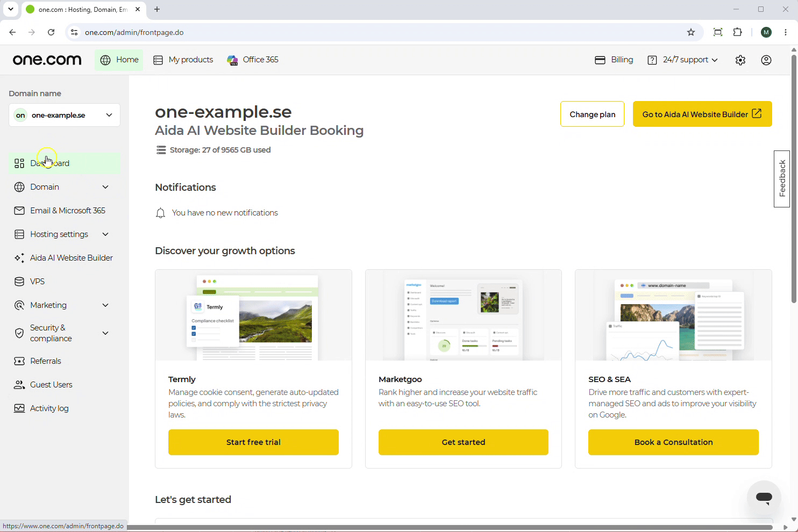Image resolution: width=798 pixels, height=532 pixels.
Task: Click Book a Consultation button
Action: tap(673, 442)
